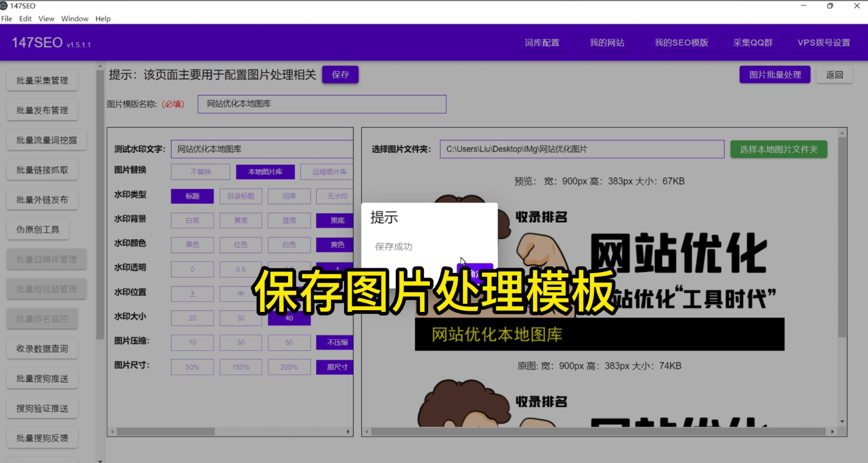Screen dimensions: 868x463
Task: Set 水印类型 to 标题
Action: [x=192, y=196]
